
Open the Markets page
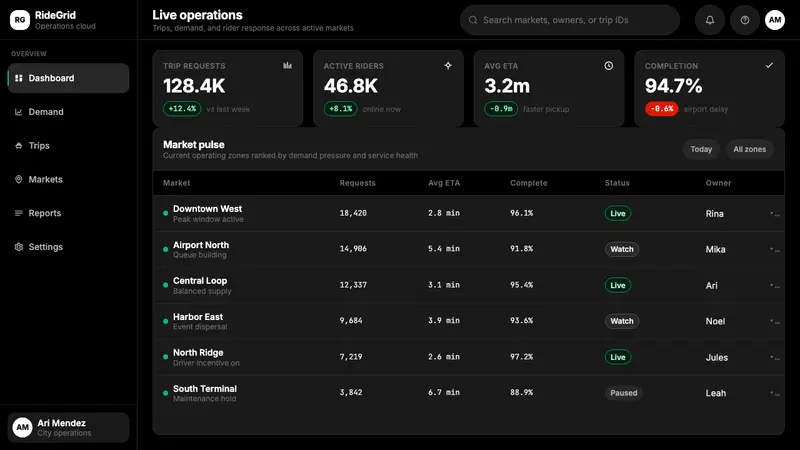point(68,179)
